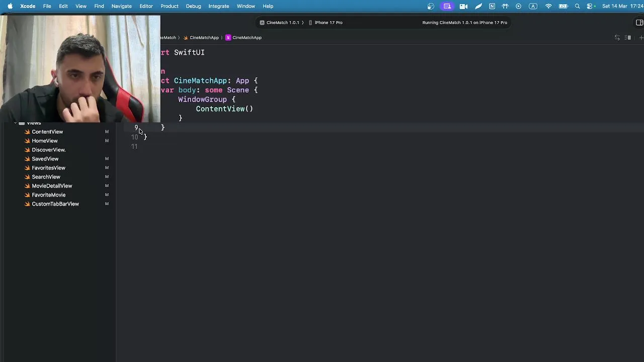Click the Swift icon beside SearchView
The height and width of the screenshot is (362, 644).
click(27, 177)
